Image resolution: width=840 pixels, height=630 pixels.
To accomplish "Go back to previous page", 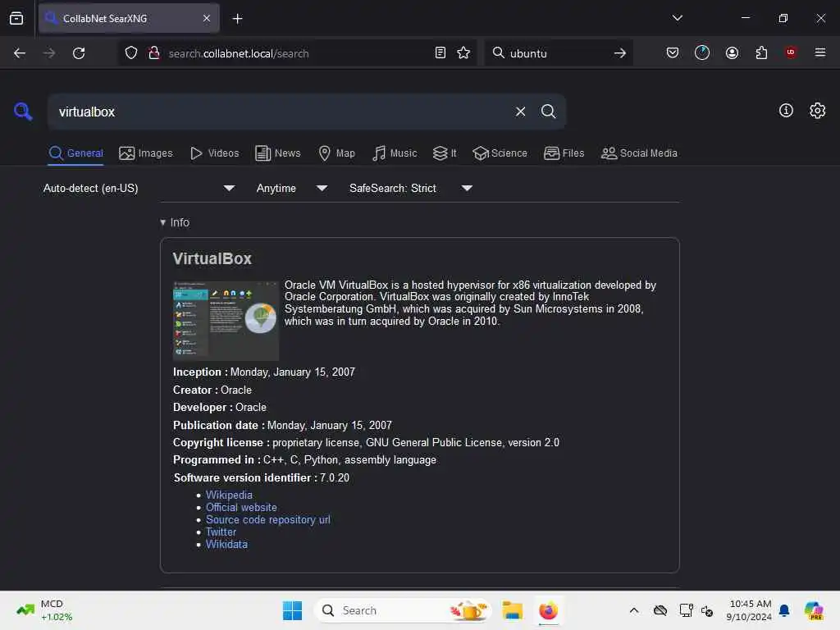I will [x=20, y=53].
